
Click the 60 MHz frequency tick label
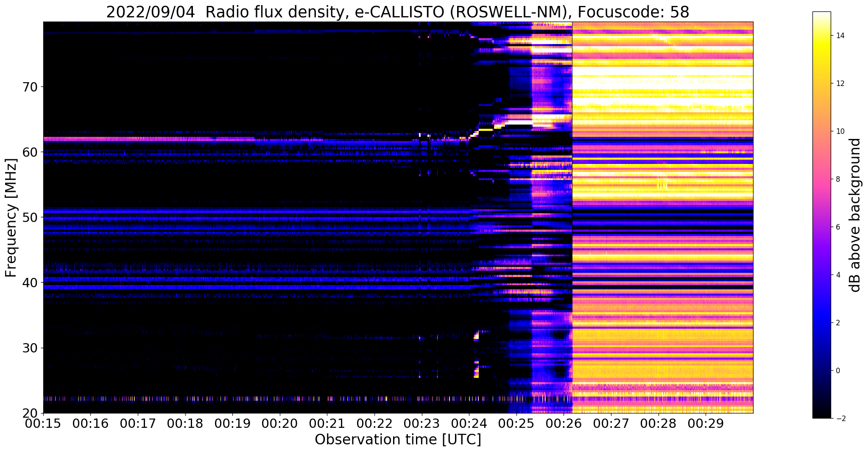point(30,153)
